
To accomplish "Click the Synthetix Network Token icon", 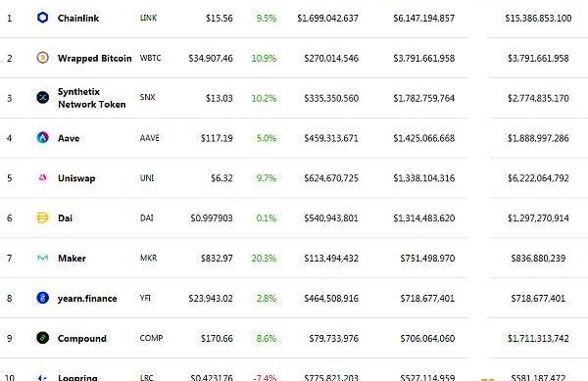I will click(x=43, y=97).
